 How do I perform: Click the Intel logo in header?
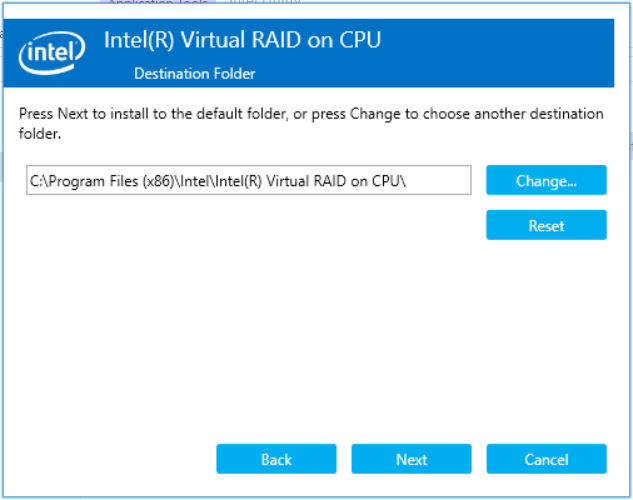tap(52, 52)
